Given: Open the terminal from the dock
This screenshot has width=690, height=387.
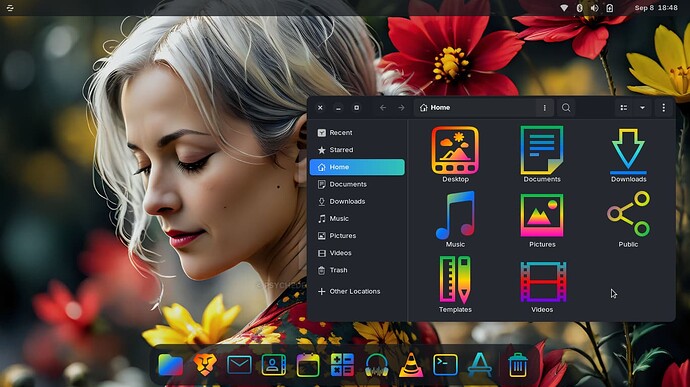Looking at the screenshot, I should (445, 365).
